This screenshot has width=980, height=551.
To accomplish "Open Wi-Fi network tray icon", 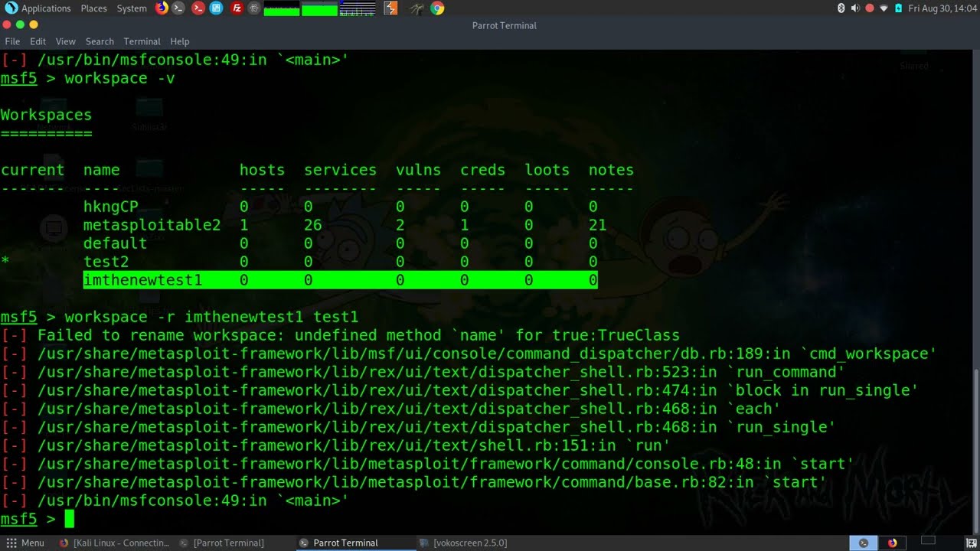I will (x=884, y=8).
